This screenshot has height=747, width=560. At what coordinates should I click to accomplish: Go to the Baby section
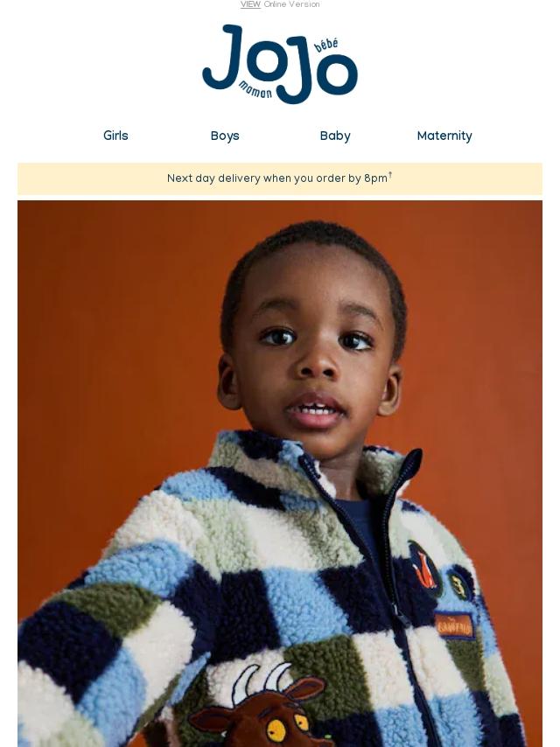point(335,136)
